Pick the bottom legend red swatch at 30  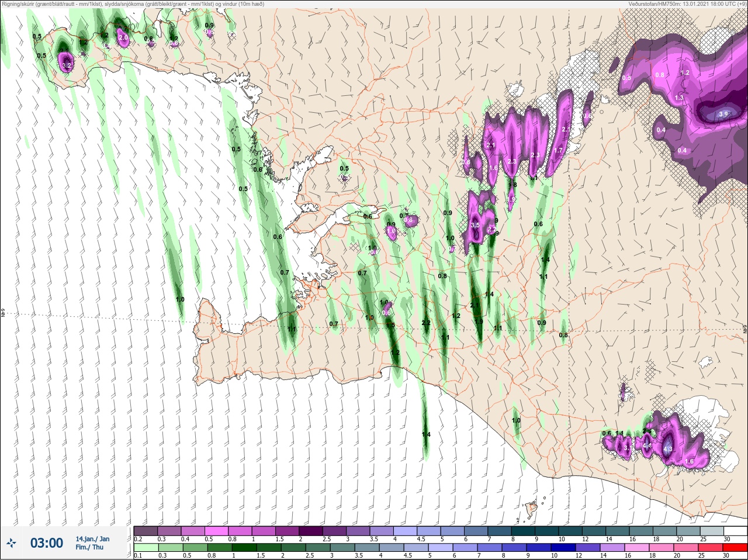click(735, 548)
